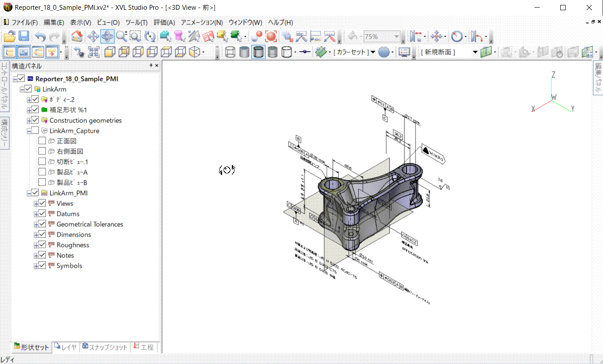Expand the Views tree node
Image resolution: width=603 pixels, height=364 pixels.
point(36,203)
